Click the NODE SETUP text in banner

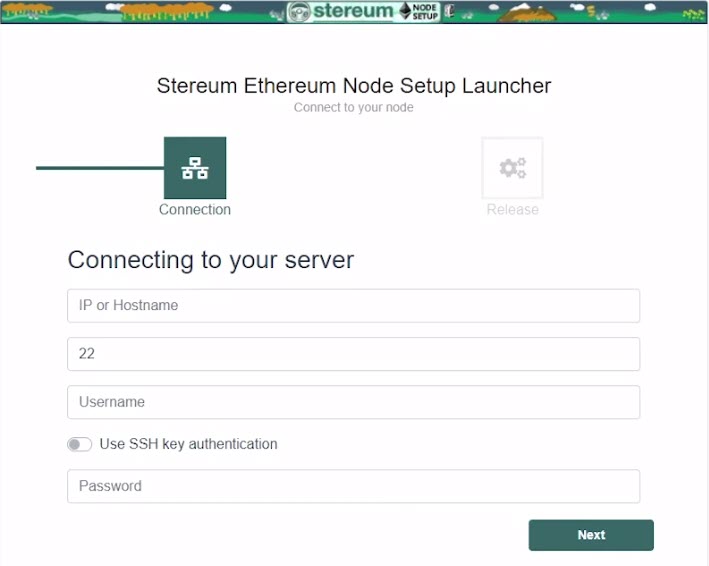(x=425, y=12)
